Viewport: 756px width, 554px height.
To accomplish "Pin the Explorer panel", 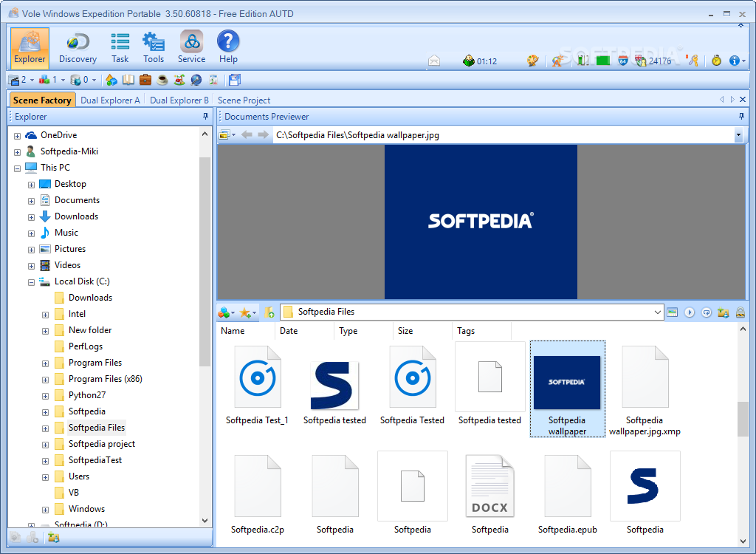I will click(205, 116).
